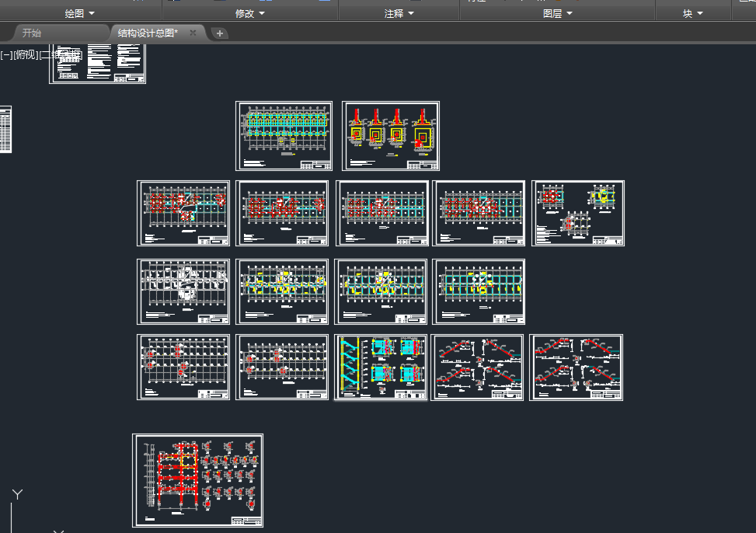Open a new drawing with the plus tab
The height and width of the screenshot is (533, 756).
pos(220,33)
